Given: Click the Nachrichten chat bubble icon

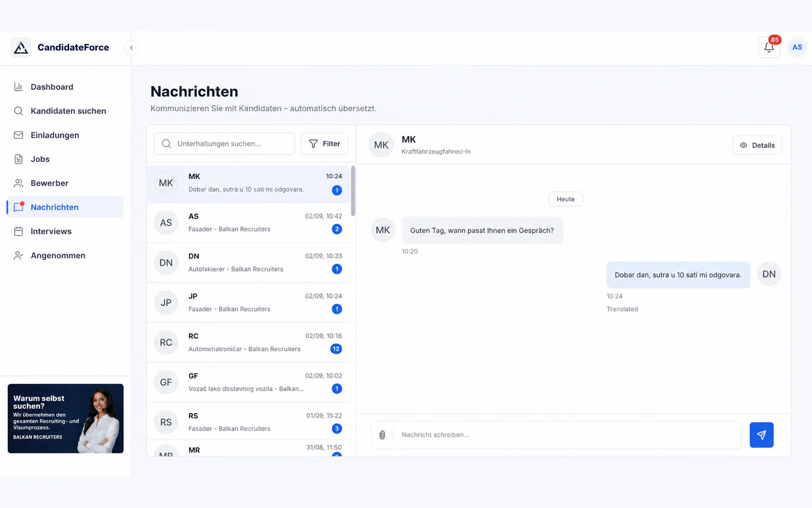Looking at the screenshot, I should tap(19, 207).
